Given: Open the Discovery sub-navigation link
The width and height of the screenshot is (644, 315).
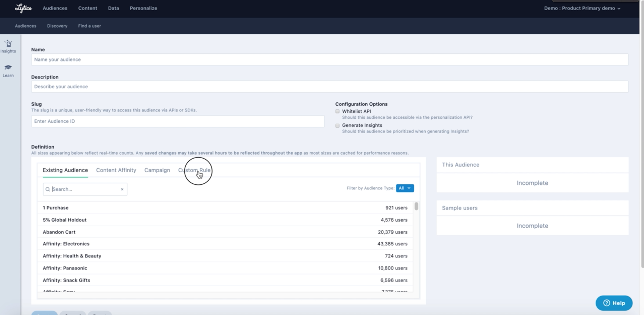Looking at the screenshot, I should (x=57, y=26).
